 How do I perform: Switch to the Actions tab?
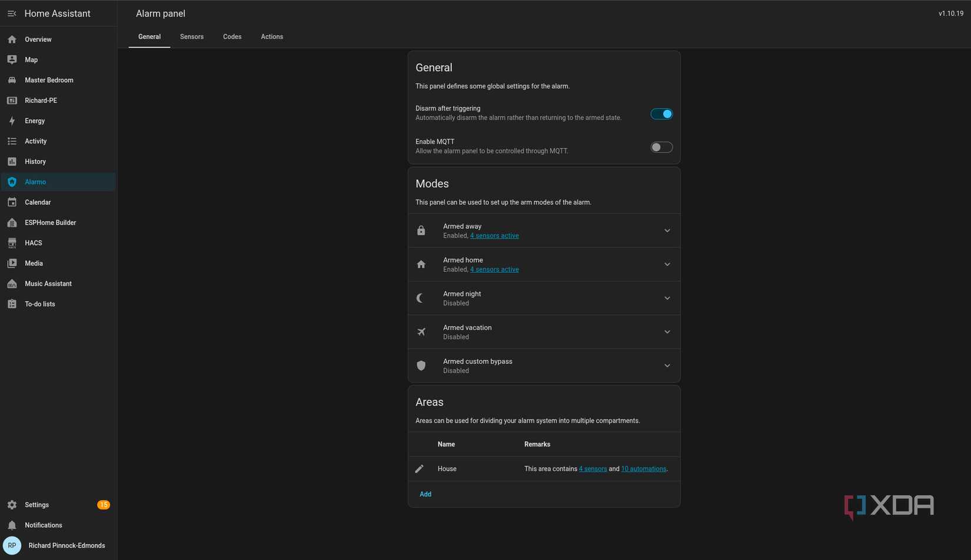point(272,36)
